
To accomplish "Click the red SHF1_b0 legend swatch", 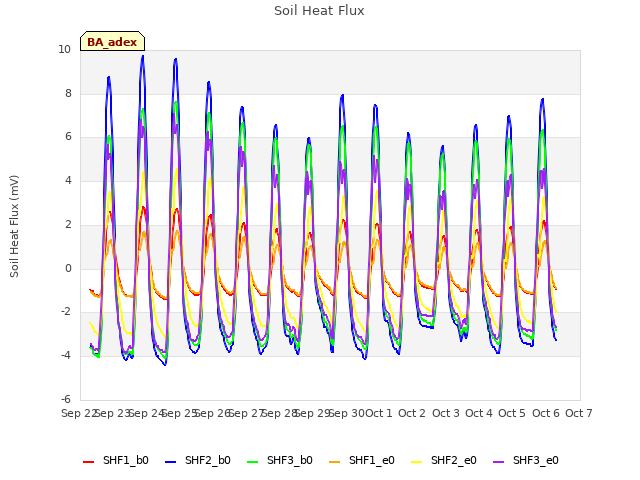I will click(x=89, y=462).
